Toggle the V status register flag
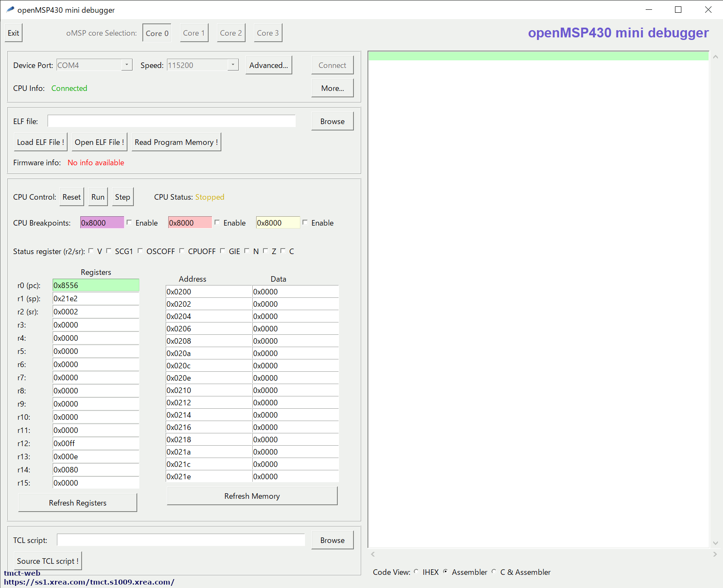Screen dimensions: 723x588 (x=91, y=251)
